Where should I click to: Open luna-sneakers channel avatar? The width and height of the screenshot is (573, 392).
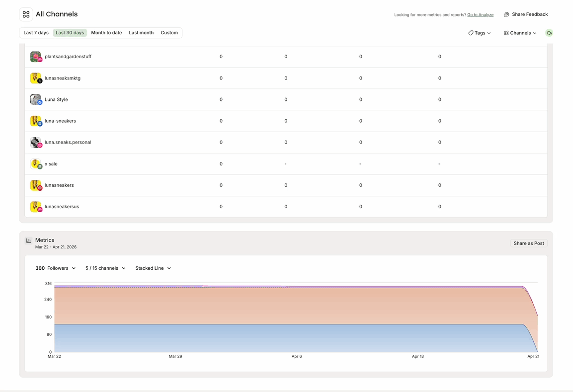(36, 121)
